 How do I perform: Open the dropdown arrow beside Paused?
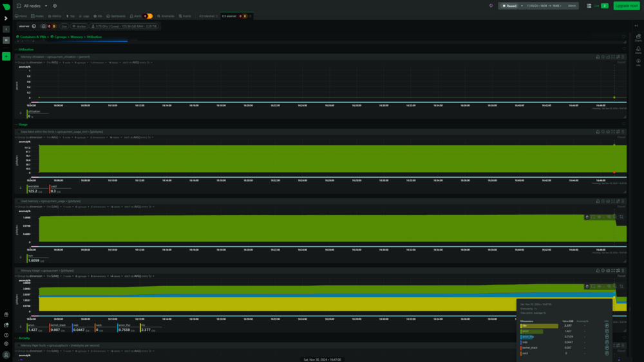coord(522,6)
